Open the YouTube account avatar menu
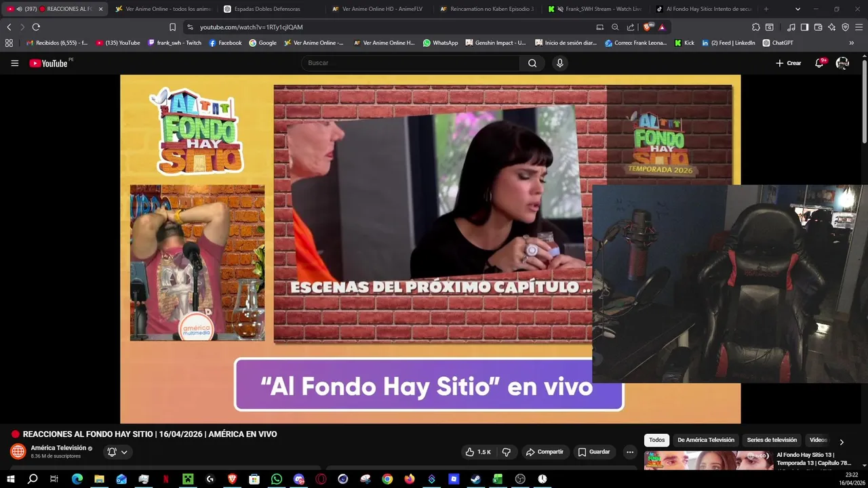Screen dimensions: 868x488 (x=842, y=63)
